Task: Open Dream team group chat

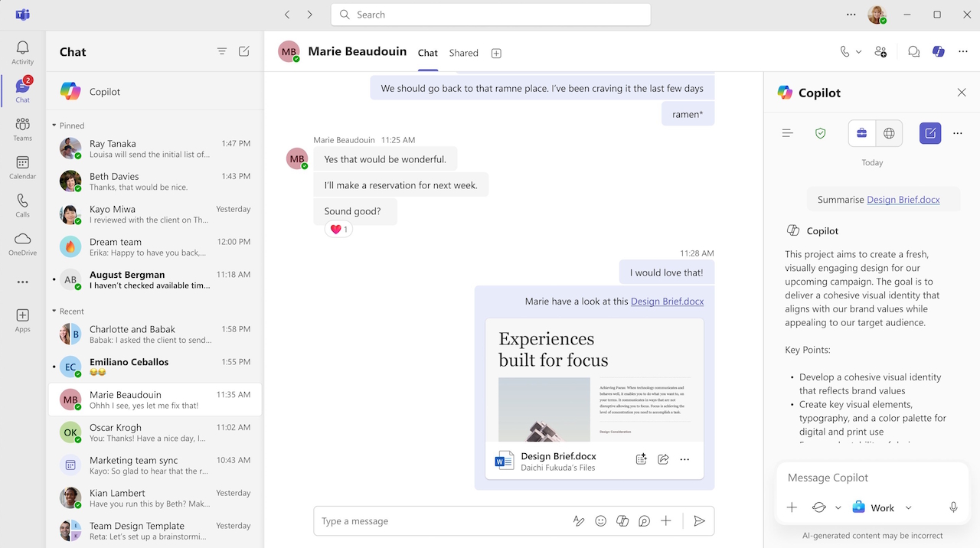Action: click(x=154, y=246)
